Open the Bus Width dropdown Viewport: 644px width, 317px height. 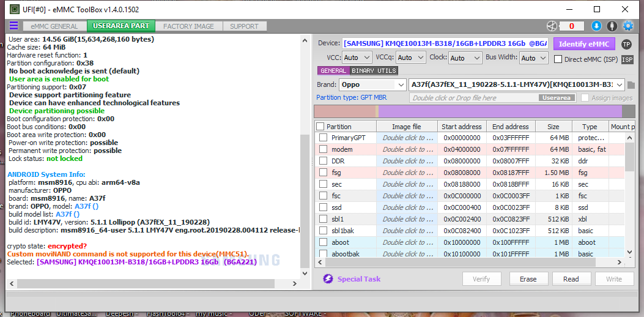[533, 58]
